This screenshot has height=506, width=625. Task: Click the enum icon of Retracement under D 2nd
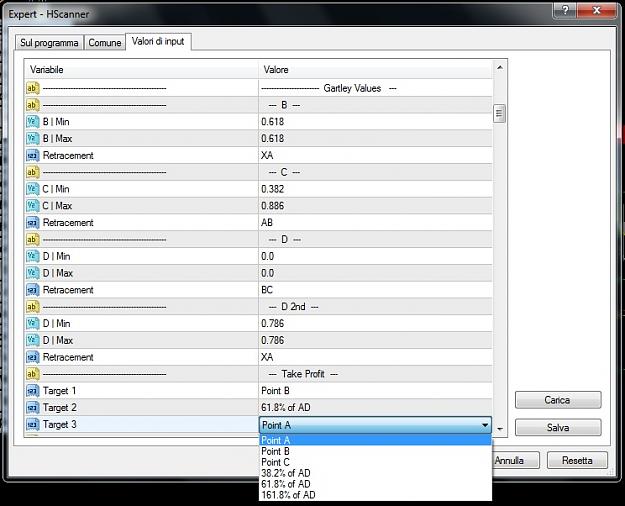click(33, 357)
